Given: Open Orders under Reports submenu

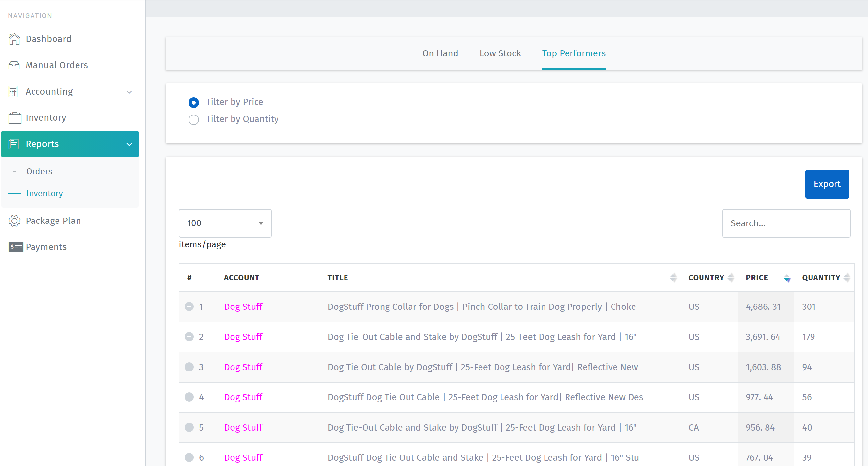Looking at the screenshot, I should [x=39, y=171].
